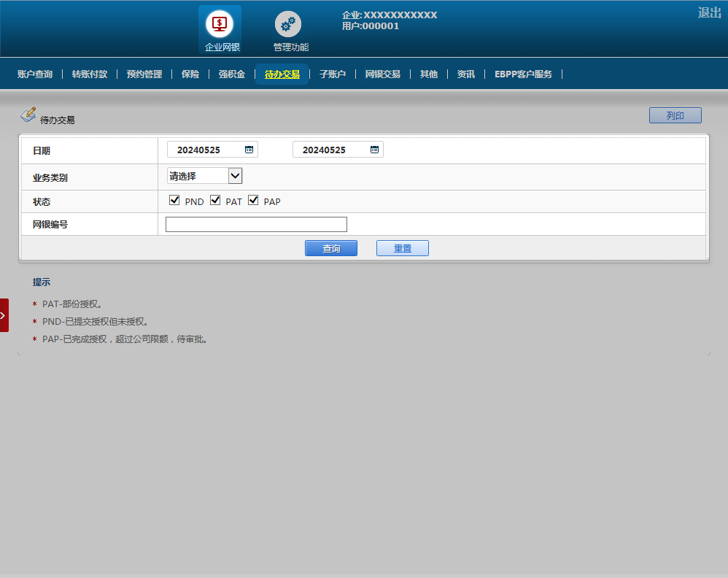The width and height of the screenshot is (728, 578).
Task: Click 退出 to log out
Action: tap(709, 12)
